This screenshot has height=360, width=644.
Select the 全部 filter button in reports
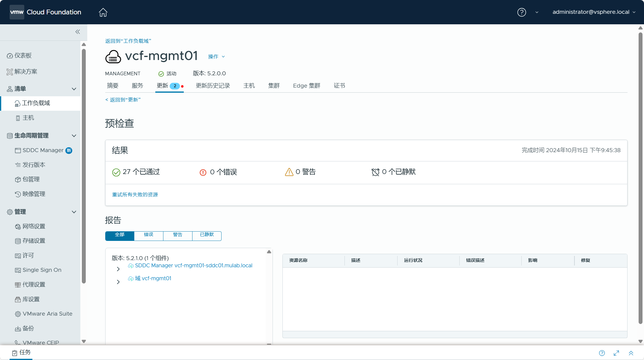tap(119, 235)
